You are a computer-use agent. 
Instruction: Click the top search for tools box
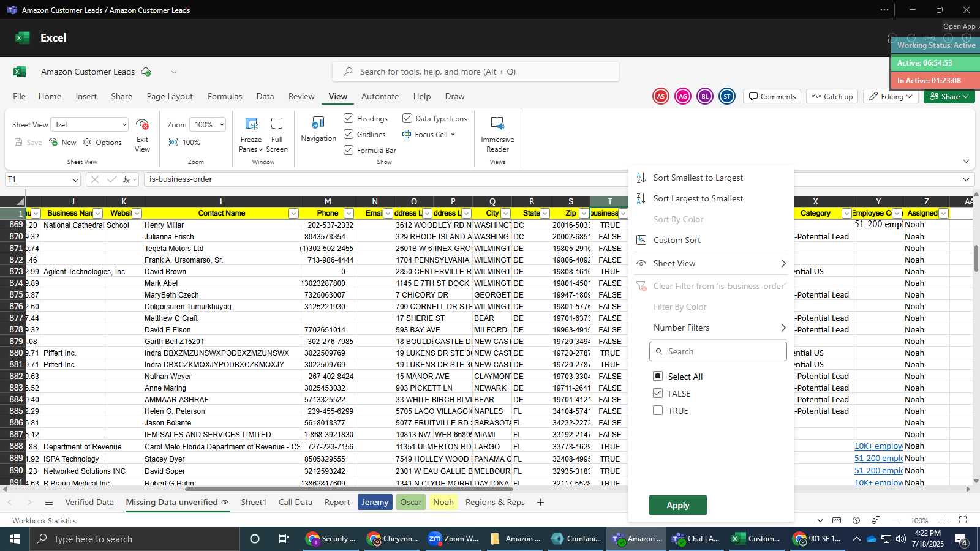476,72
